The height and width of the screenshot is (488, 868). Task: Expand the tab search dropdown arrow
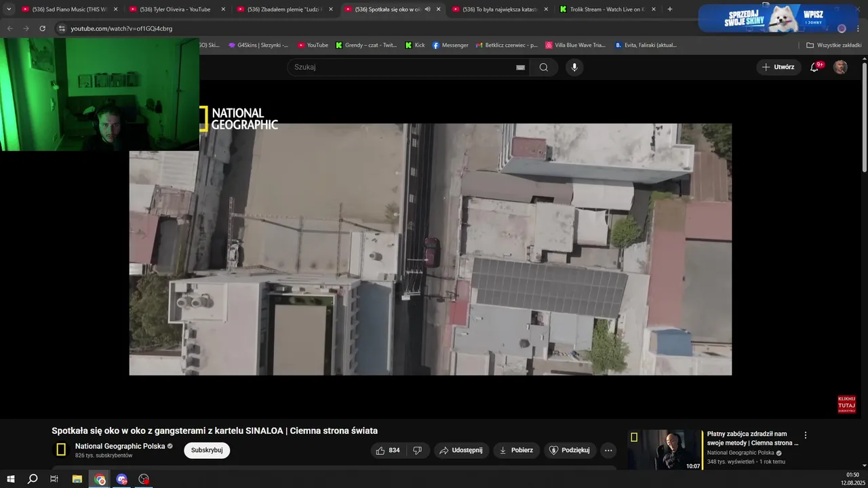[9, 9]
